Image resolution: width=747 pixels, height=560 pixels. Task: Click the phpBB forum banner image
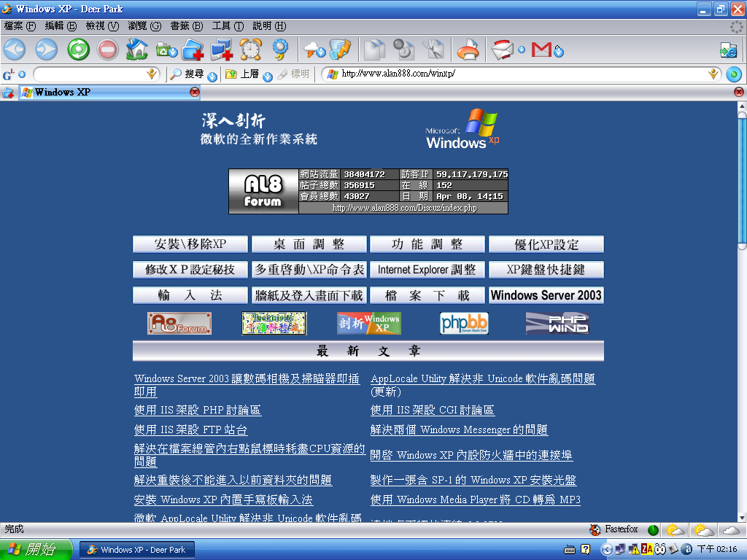(464, 323)
